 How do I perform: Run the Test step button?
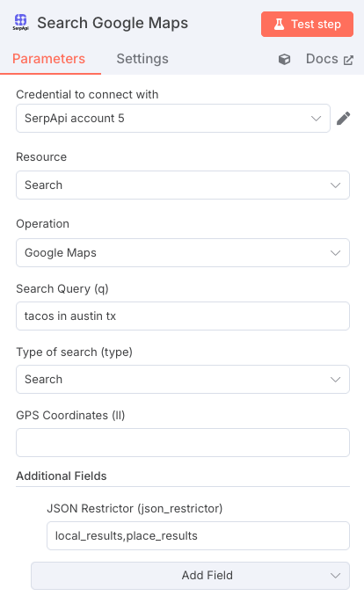[307, 25]
